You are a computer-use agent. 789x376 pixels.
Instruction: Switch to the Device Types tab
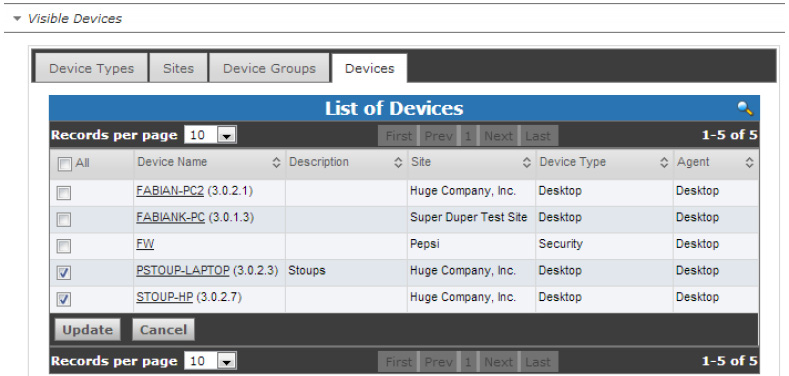(91, 68)
